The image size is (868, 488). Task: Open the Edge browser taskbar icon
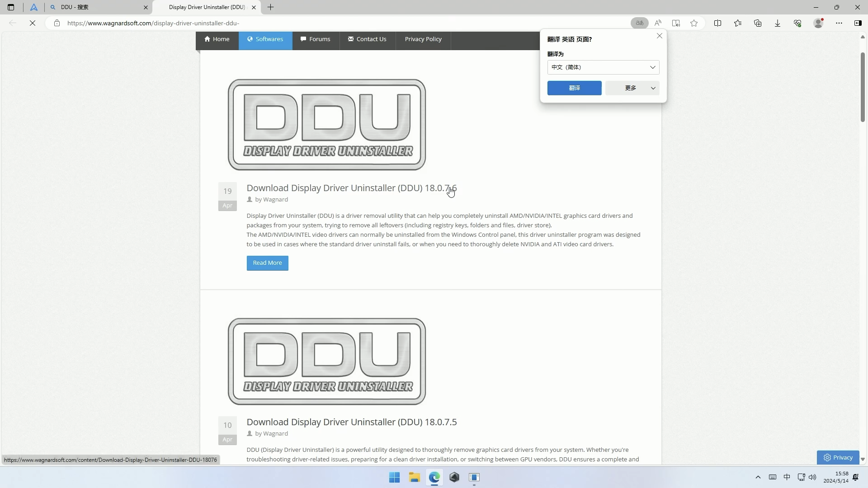click(x=434, y=477)
